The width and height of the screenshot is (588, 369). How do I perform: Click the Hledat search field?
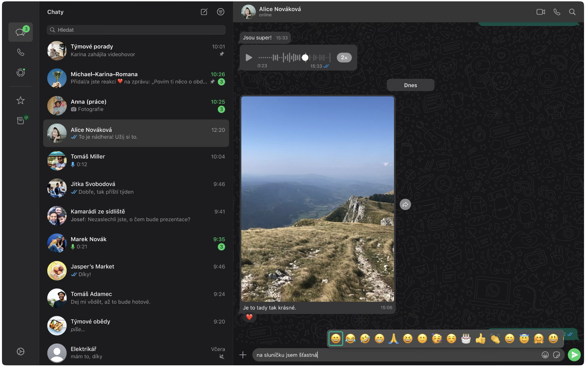[x=136, y=30]
